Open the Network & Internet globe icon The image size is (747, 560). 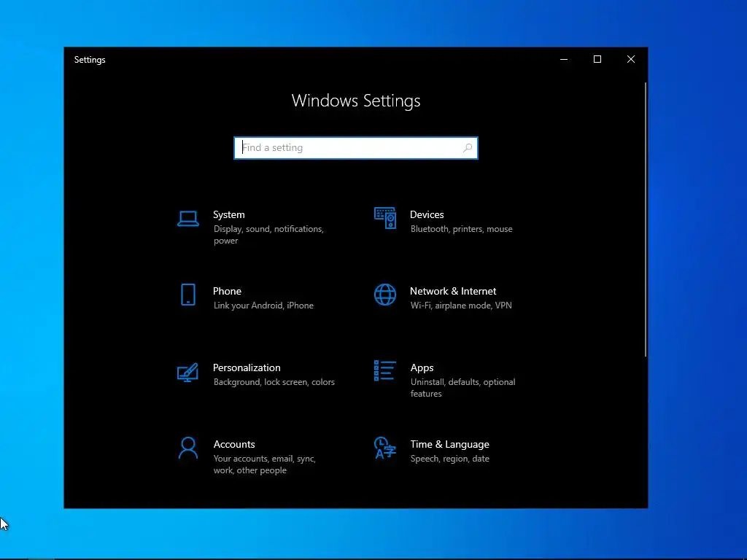(x=385, y=295)
